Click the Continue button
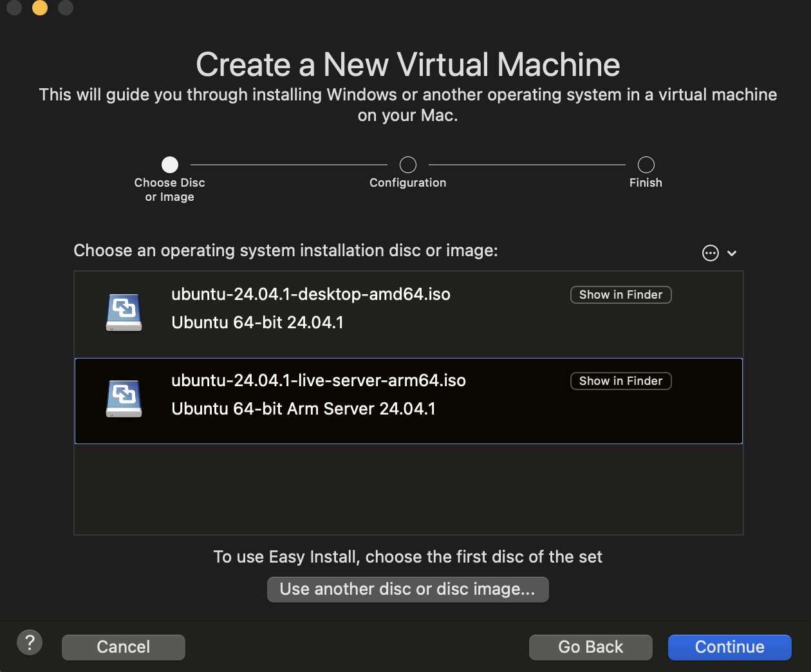Viewport: 811px width, 672px height. point(729,647)
